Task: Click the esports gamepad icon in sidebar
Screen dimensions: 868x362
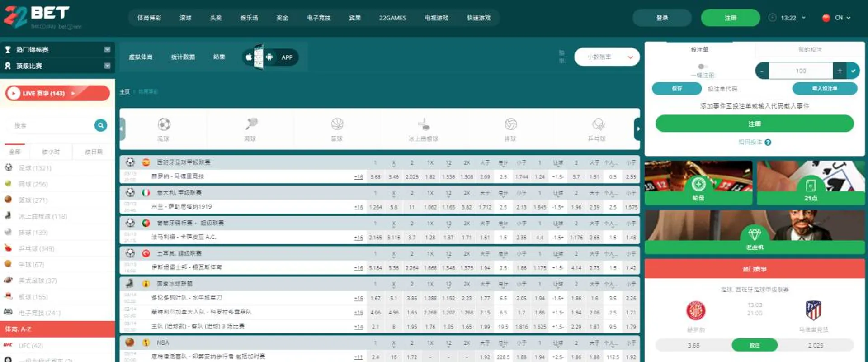Action: tap(8, 312)
